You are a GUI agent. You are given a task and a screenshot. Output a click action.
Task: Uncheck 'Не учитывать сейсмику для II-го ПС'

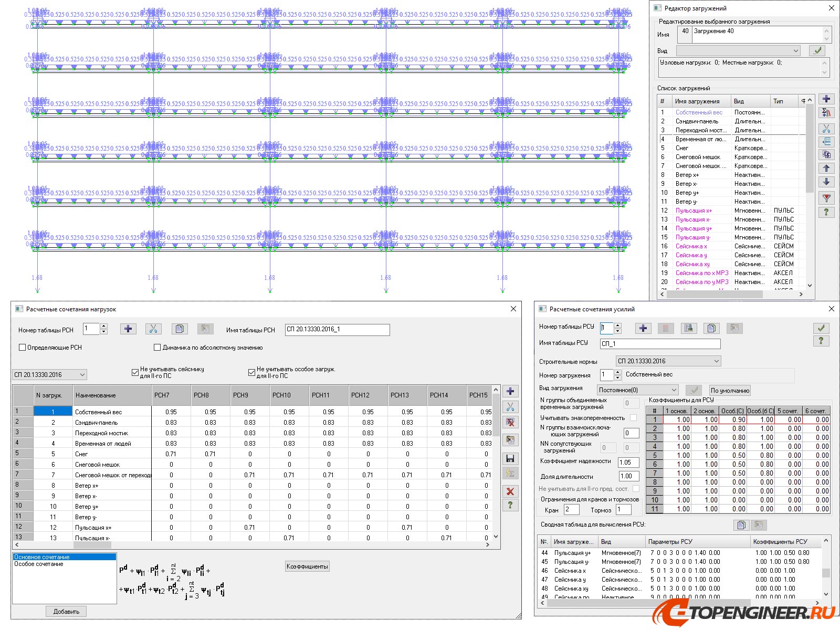click(135, 372)
